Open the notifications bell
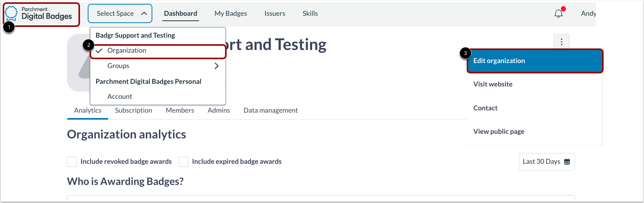This screenshot has height=203, width=644. point(558,14)
